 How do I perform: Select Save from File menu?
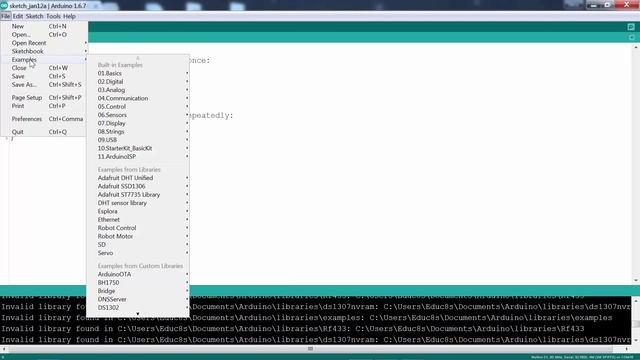click(x=44, y=76)
